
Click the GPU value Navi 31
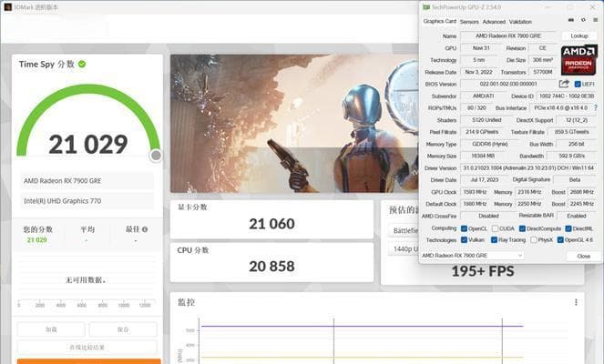(481, 48)
